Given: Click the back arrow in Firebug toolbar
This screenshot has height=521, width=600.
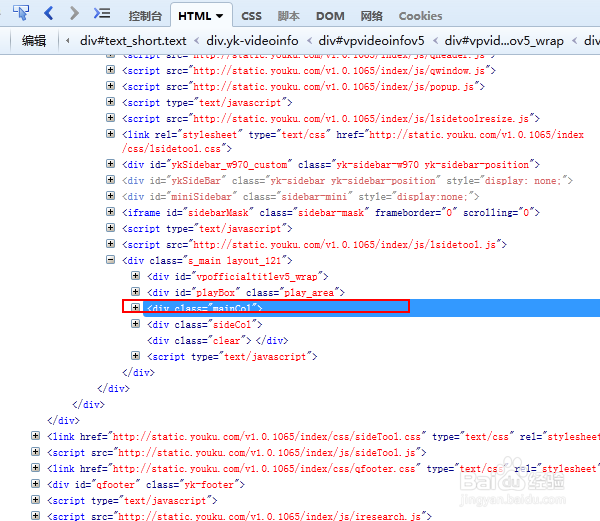Looking at the screenshot, I should click(49, 13).
